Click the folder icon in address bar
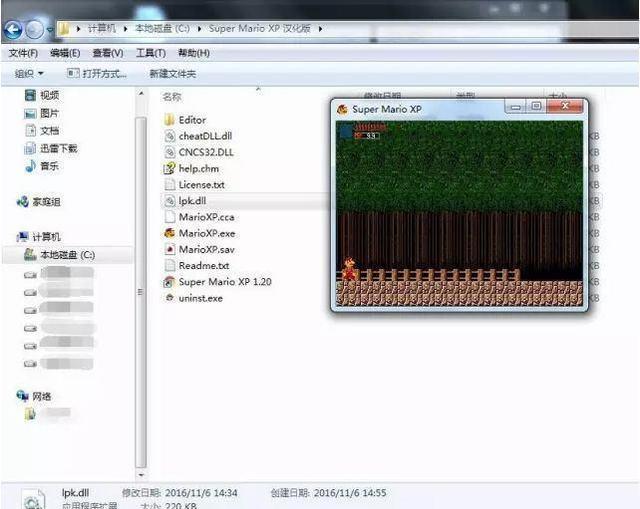Viewport: 640px width, 509px height. pyautogui.click(x=64, y=29)
